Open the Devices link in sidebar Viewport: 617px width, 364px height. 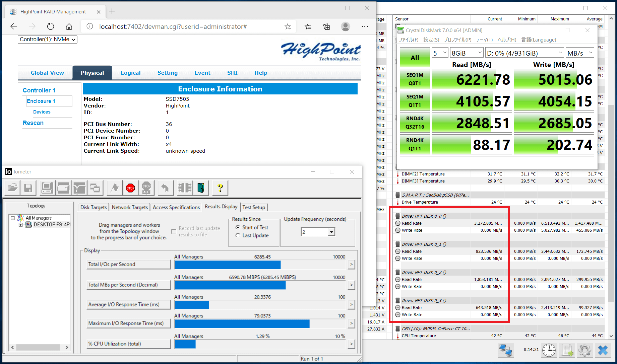(42, 112)
